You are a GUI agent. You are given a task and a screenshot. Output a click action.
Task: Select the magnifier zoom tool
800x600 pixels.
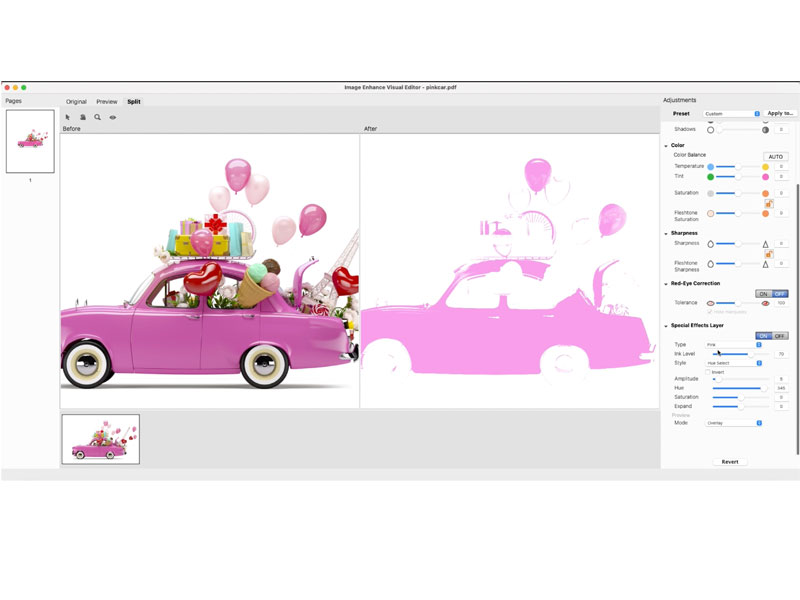97,117
